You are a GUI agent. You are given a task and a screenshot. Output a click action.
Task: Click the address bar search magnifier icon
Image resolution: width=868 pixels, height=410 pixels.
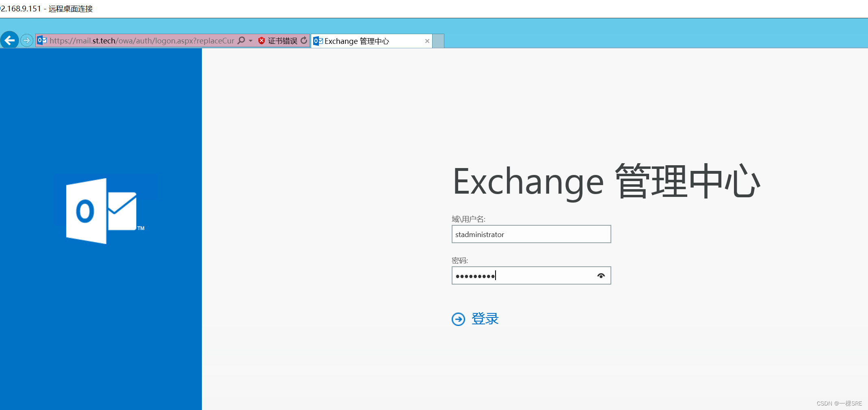tap(241, 40)
